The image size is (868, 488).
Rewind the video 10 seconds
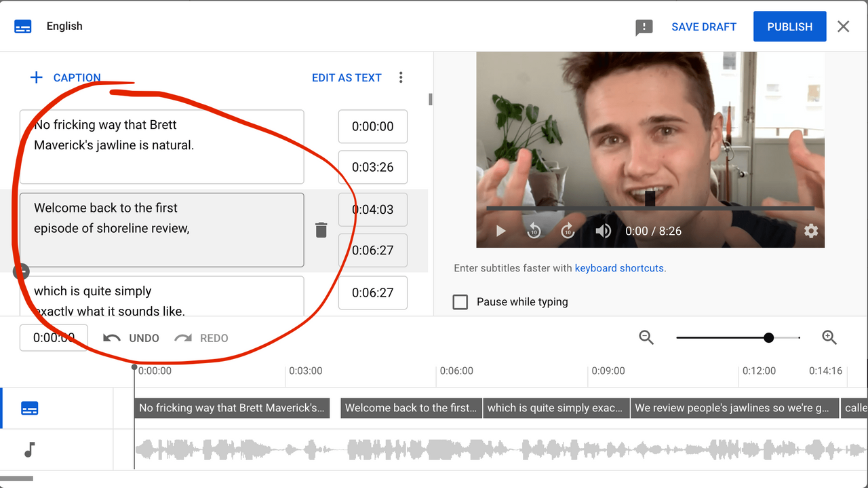click(534, 231)
